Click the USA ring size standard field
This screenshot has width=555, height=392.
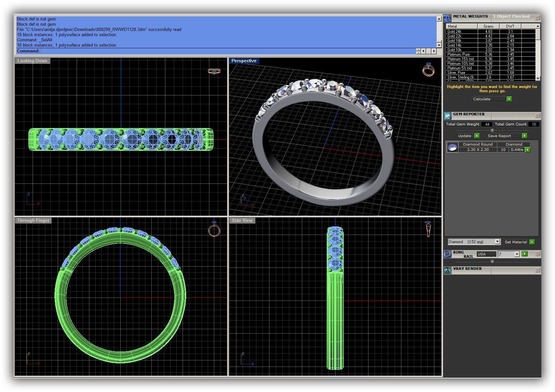tap(486, 254)
